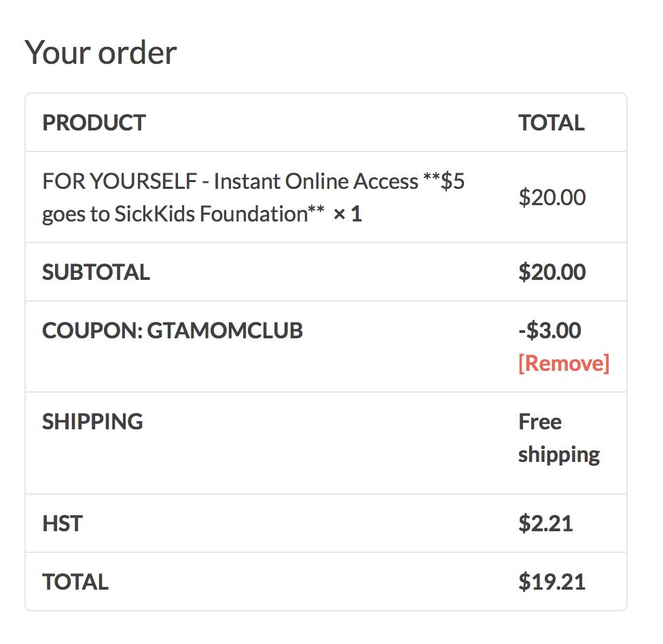The width and height of the screenshot is (663, 644).
Task: Click the -$3.00 coupon discount amount
Action: click(550, 331)
